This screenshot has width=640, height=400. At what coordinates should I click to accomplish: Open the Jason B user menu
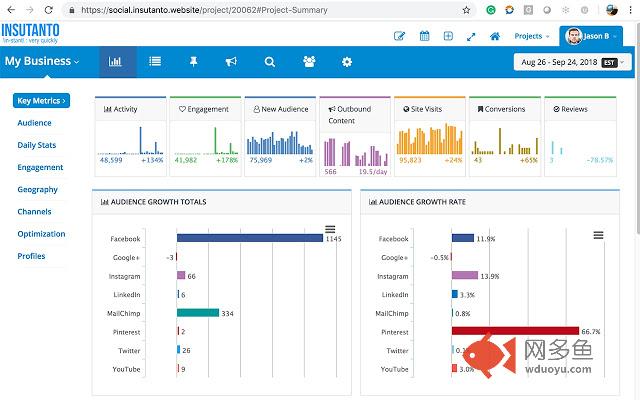(x=591, y=36)
